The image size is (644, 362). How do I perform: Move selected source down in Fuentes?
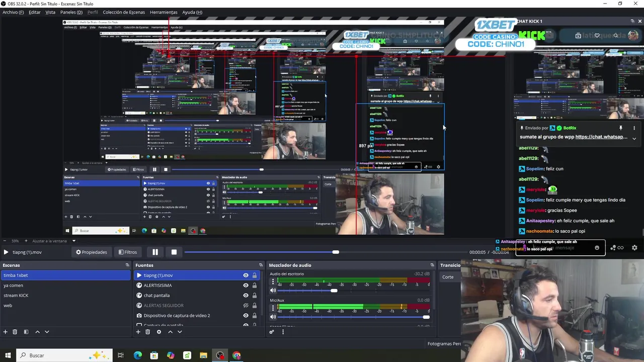coord(180,332)
